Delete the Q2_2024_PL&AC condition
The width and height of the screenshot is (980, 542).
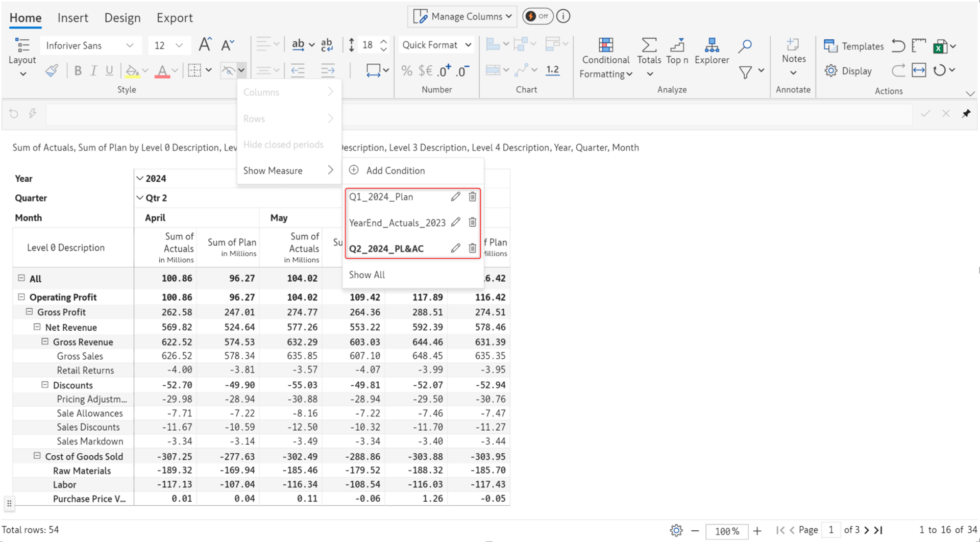472,248
